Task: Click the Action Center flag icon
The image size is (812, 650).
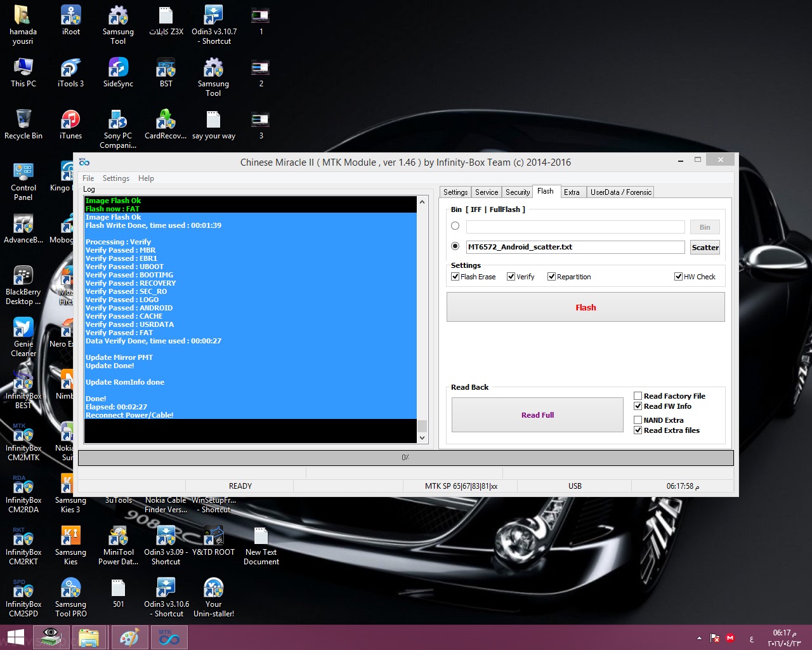Action: point(715,638)
